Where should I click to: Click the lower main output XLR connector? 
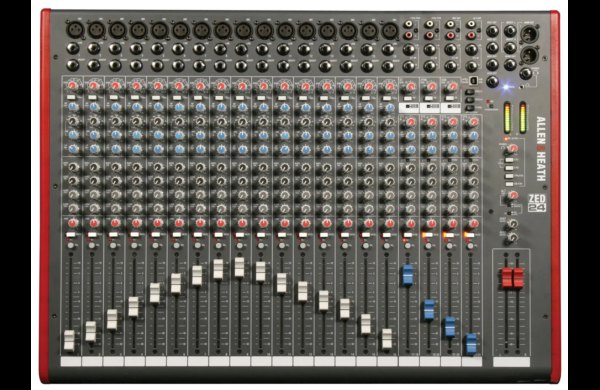point(530,54)
